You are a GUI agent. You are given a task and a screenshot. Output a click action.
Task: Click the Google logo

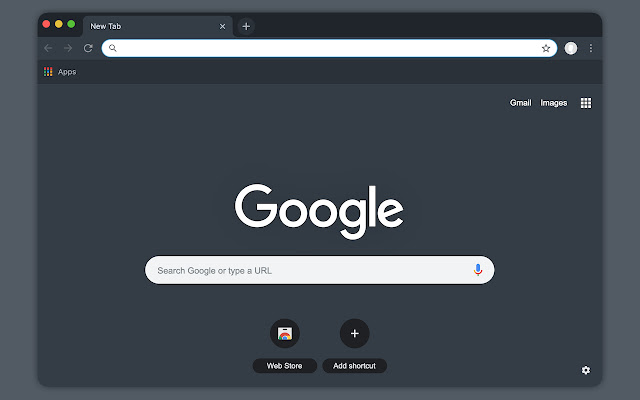click(x=319, y=211)
